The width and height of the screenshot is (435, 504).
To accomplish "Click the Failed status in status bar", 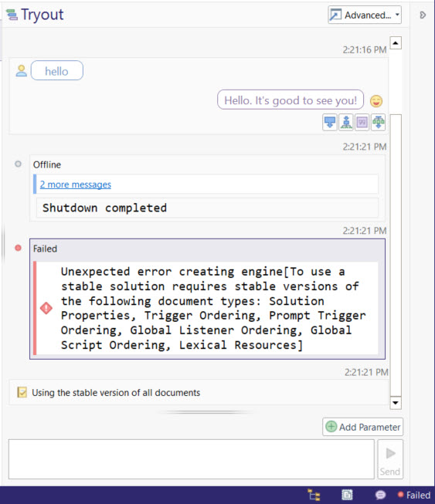I will (414, 495).
